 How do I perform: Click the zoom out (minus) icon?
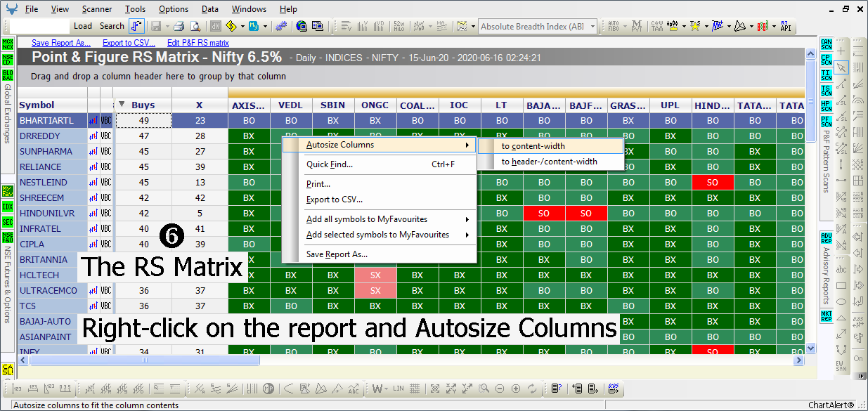coord(500,388)
